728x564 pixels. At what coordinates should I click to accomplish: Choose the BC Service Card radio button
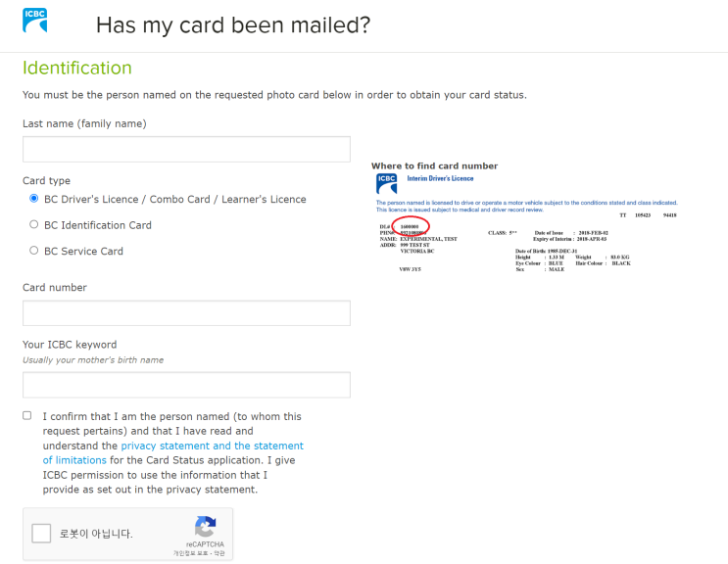(x=34, y=251)
